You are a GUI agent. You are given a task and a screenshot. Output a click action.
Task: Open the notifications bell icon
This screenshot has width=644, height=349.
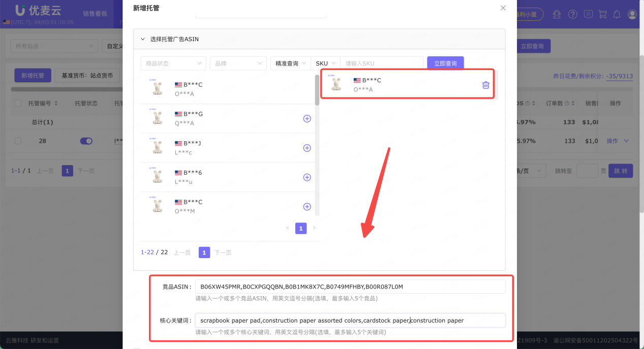(x=617, y=14)
